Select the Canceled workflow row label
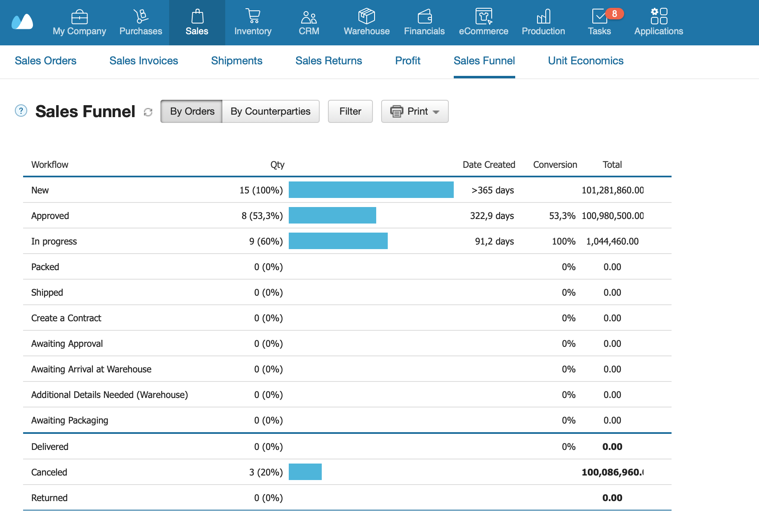The image size is (759, 532). pyautogui.click(x=49, y=472)
